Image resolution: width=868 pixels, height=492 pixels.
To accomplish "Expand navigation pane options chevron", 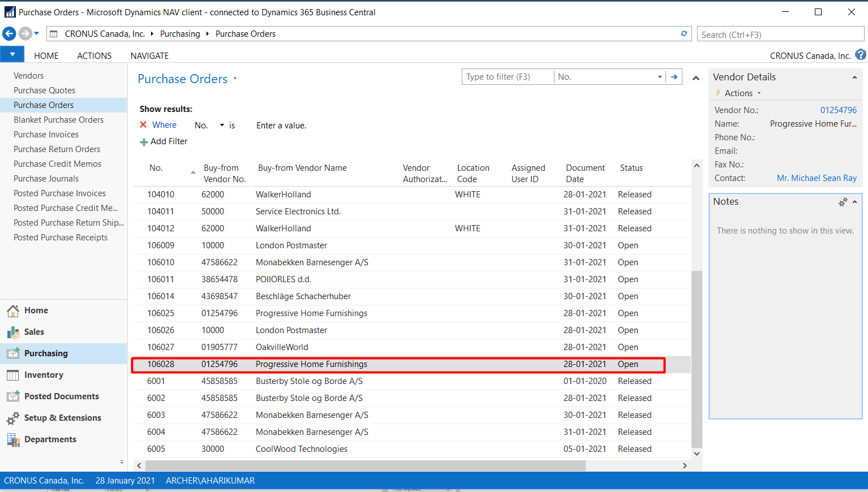I will [122, 462].
